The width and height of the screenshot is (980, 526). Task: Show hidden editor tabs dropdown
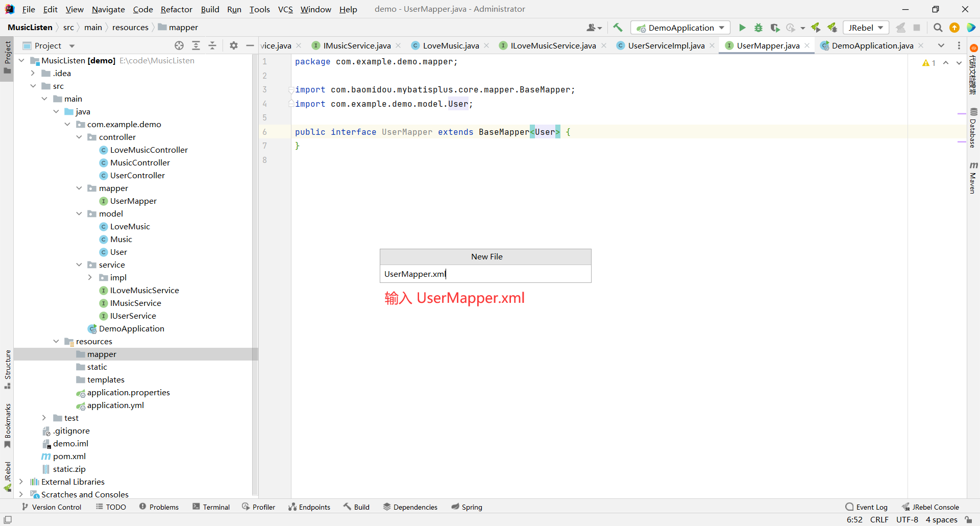pos(941,45)
